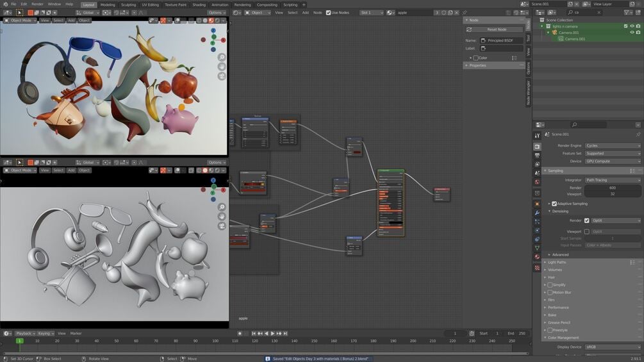This screenshot has width=644, height=362.
Task: Open the Render denoiser OptiX dropdown
Action: [x=616, y=220]
